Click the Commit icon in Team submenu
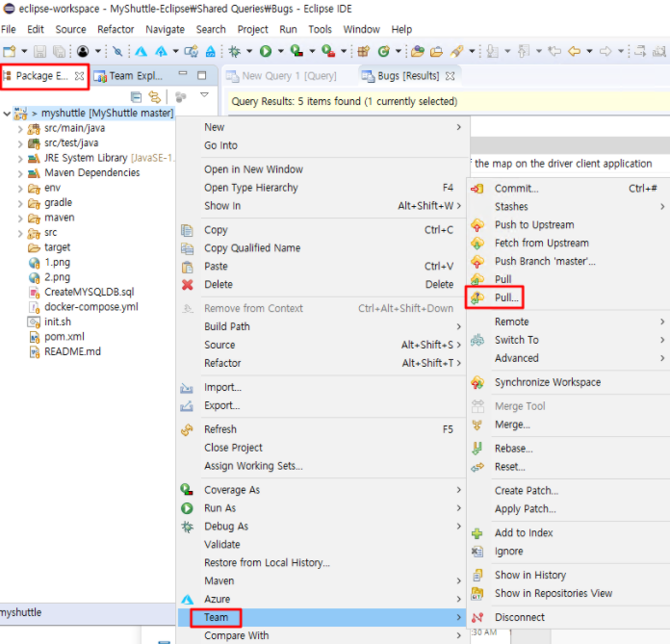The height and width of the screenshot is (644, 670). pyautogui.click(x=477, y=189)
